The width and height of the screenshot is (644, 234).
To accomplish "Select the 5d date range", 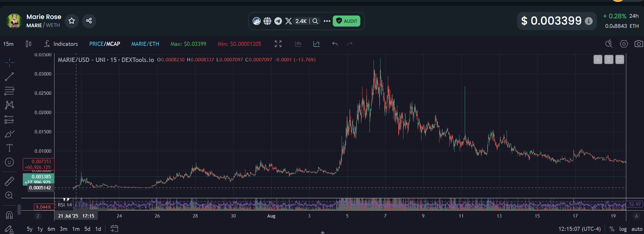I will (87, 229).
